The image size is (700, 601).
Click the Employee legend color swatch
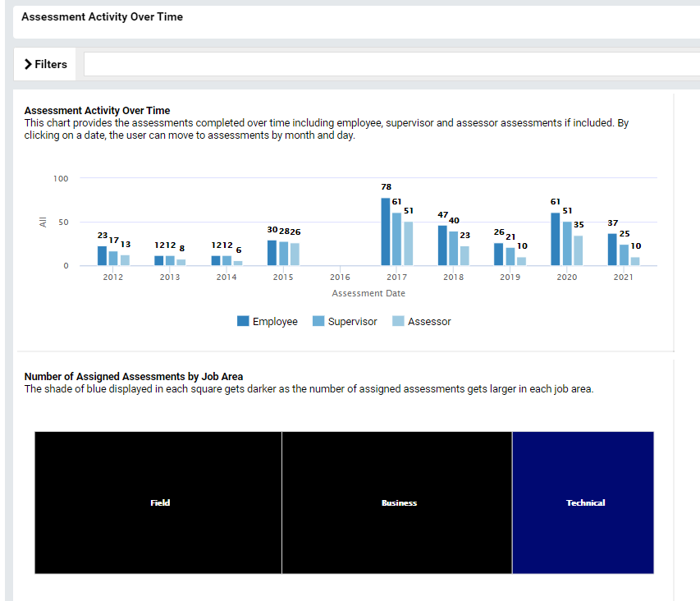tap(243, 321)
